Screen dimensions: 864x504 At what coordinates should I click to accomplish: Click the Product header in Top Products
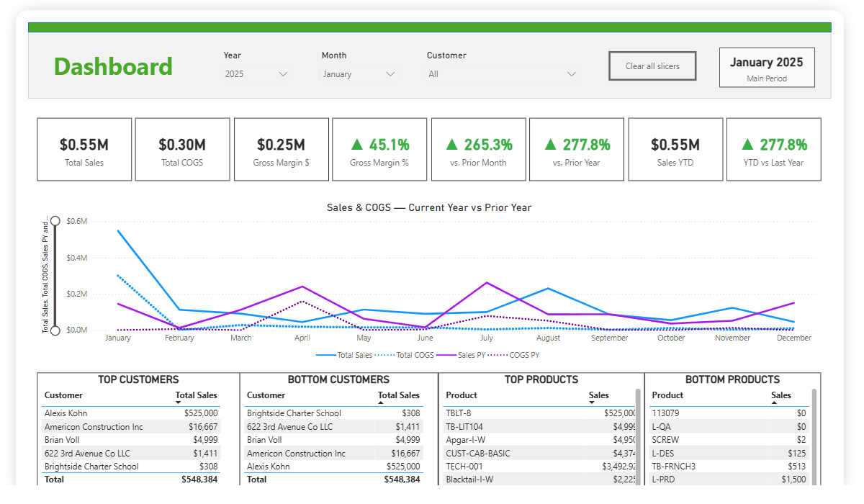pyautogui.click(x=462, y=395)
